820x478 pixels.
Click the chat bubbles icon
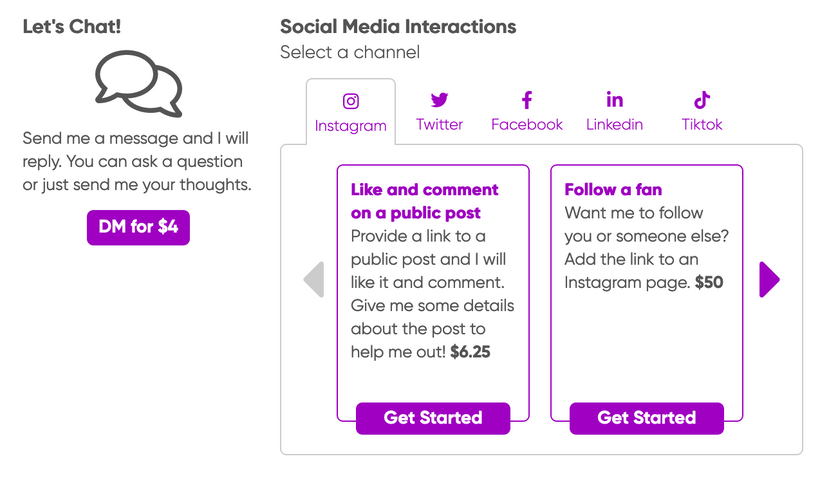(x=139, y=83)
